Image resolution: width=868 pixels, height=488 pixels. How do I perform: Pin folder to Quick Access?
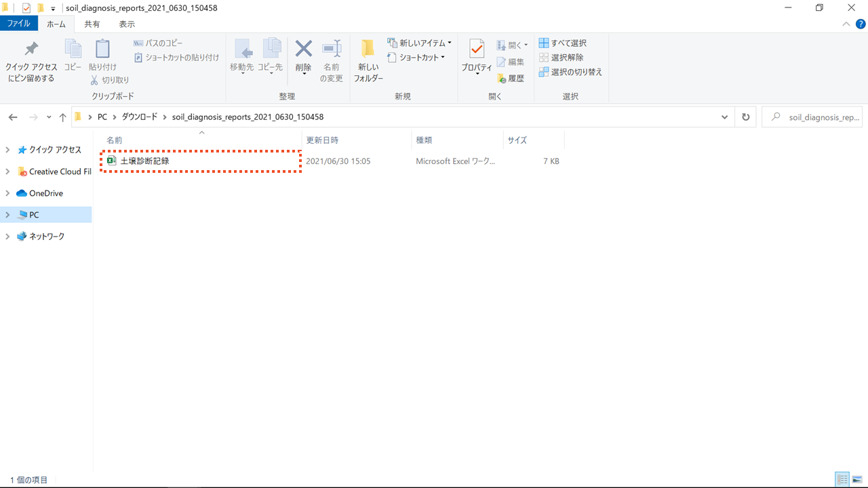tap(31, 61)
